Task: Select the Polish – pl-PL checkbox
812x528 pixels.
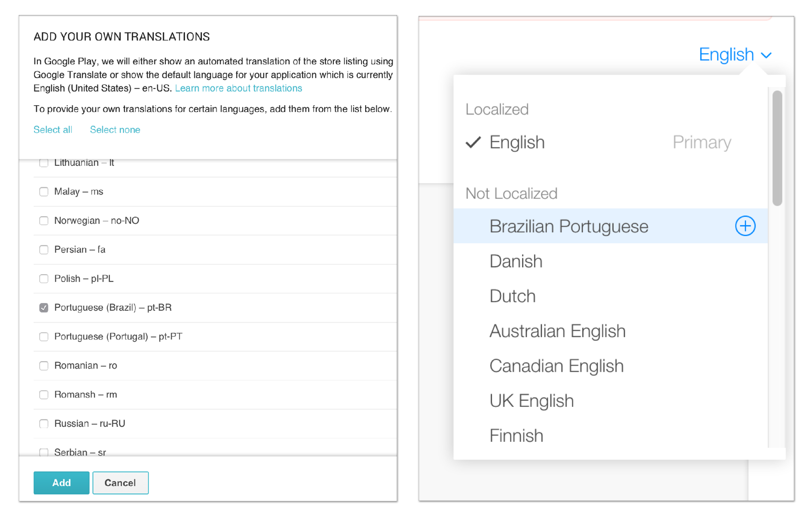Action: tap(44, 278)
